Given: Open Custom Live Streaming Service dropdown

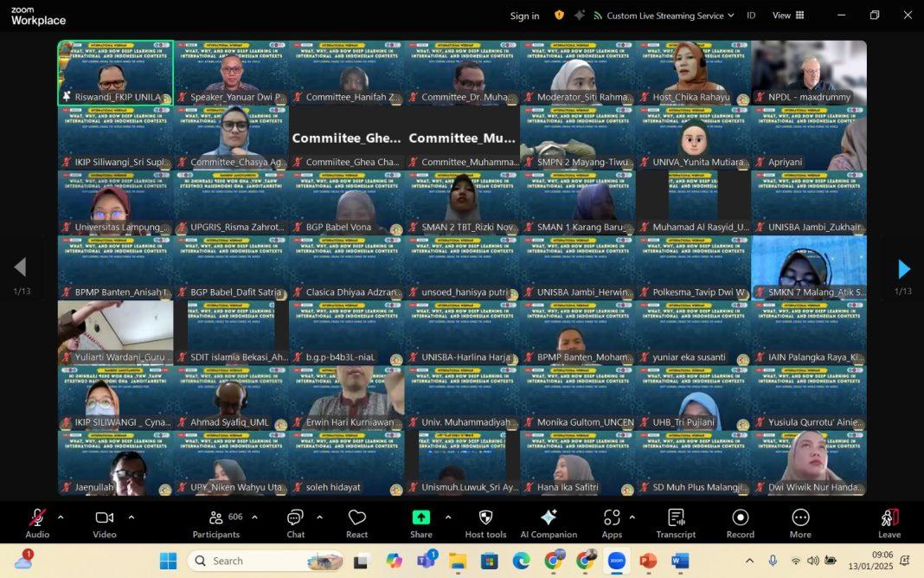Looking at the screenshot, I should pos(664,16).
